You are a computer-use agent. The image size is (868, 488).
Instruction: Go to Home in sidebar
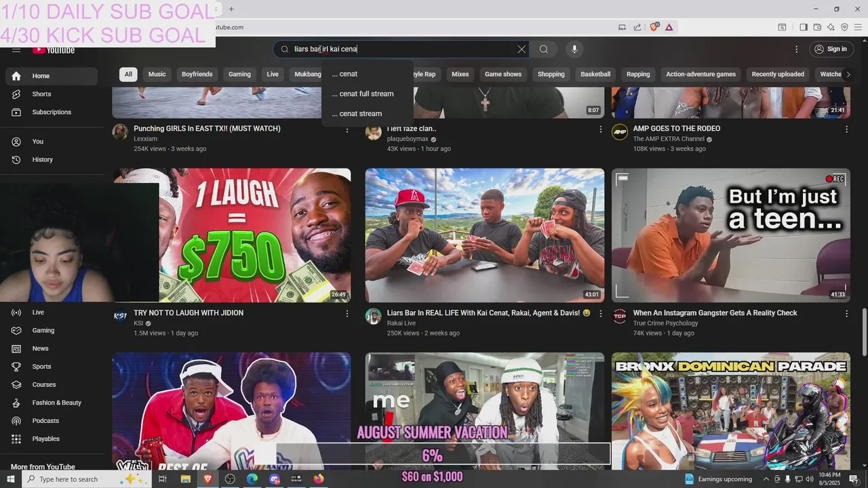[52, 76]
